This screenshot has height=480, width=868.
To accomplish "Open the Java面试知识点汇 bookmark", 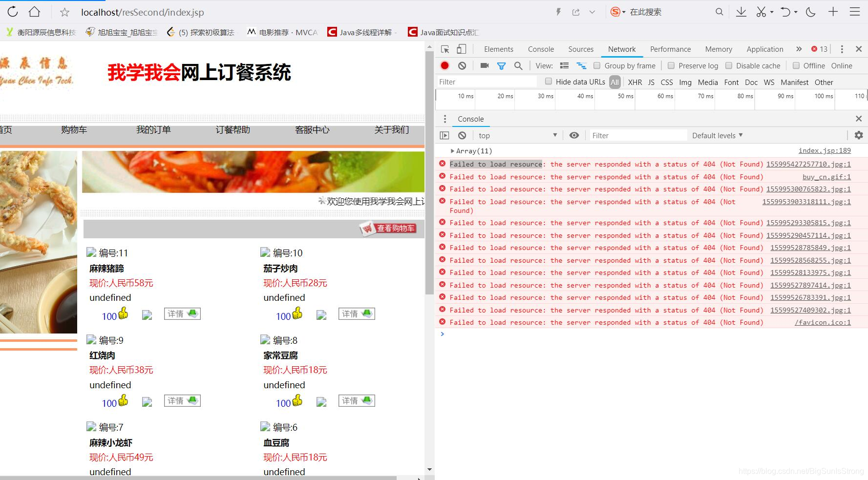I will [x=444, y=32].
